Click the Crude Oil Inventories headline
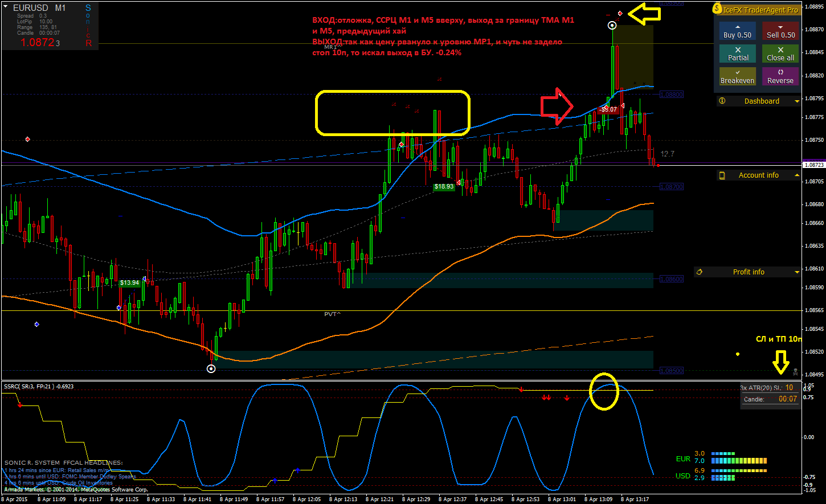The width and height of the screenshot is (826, 504). [x=58, y=483]
